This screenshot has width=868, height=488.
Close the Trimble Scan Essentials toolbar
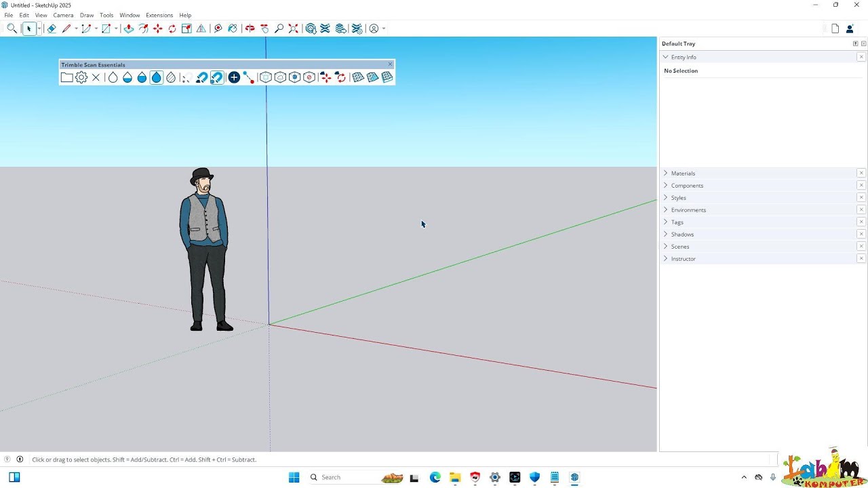point(390,64)
